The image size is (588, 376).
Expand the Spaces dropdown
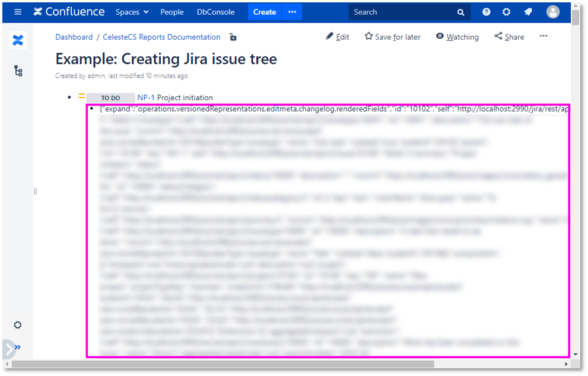pyautogui.click(x=132, y=12)
